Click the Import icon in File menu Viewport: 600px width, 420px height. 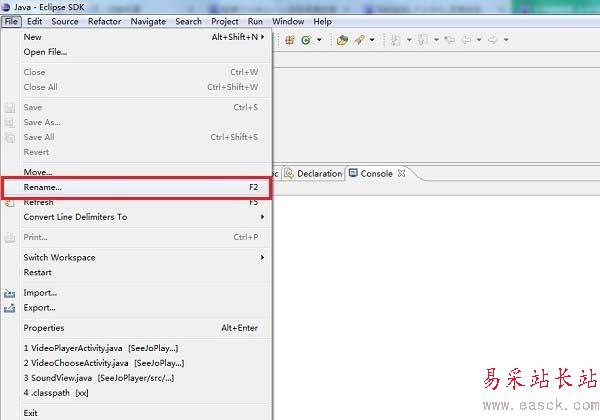[x=10, y=293]
